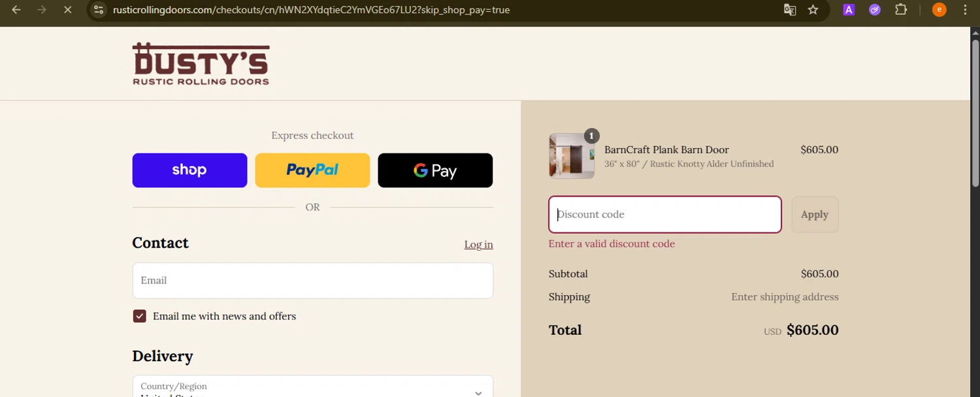The width and height of the screenshot is (980, 397).
Task: Click the 'Express checkout' label
Action: (x=312, y=135)
